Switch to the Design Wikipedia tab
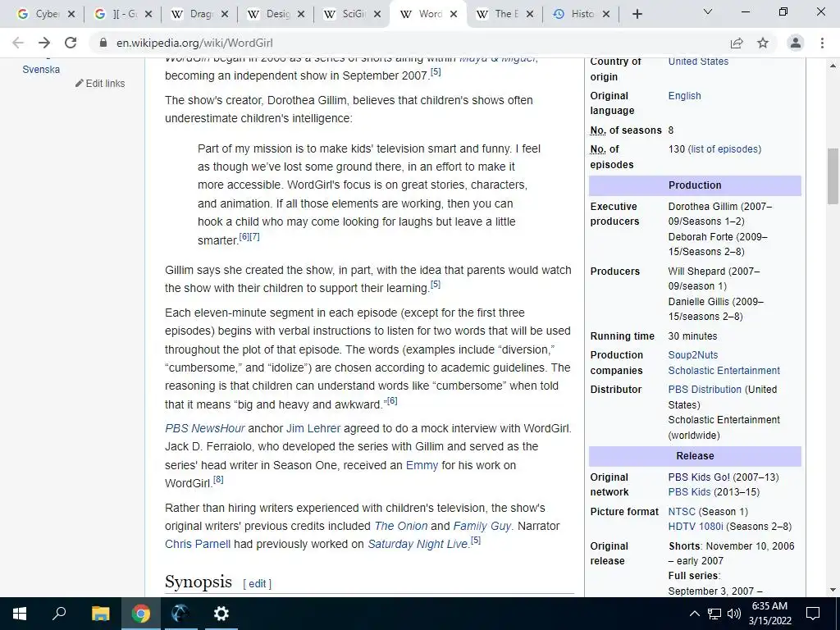 [271, 15]
